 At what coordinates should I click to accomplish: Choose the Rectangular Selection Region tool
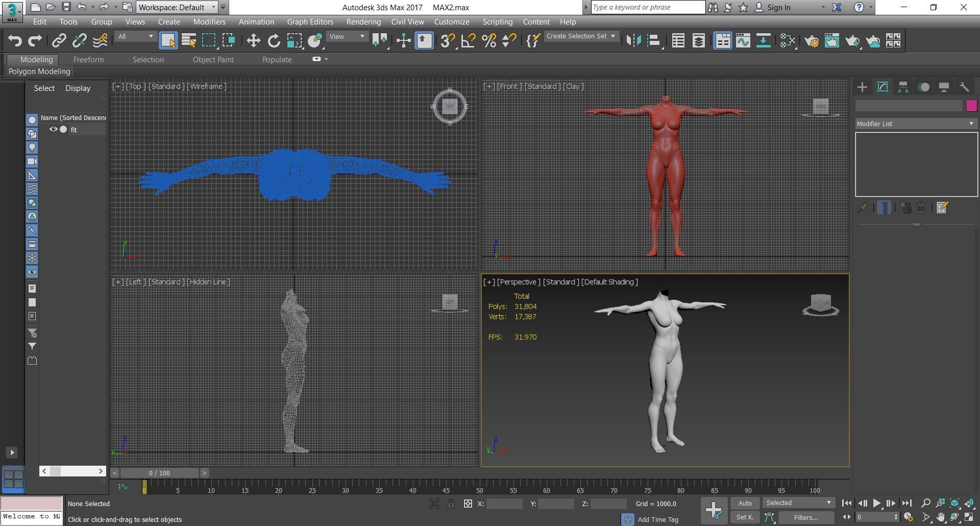coord(209,40)
